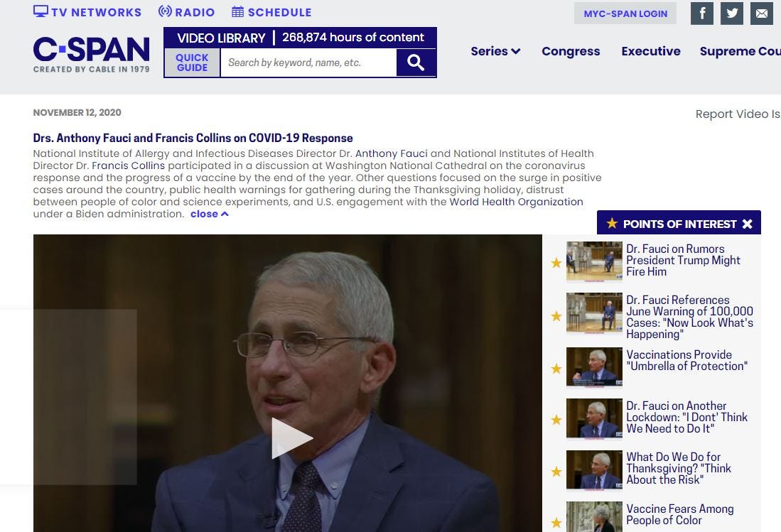
Task: Open 'Dr. Fauci on Rumors President Trump' clip
Action: [683, 260]
